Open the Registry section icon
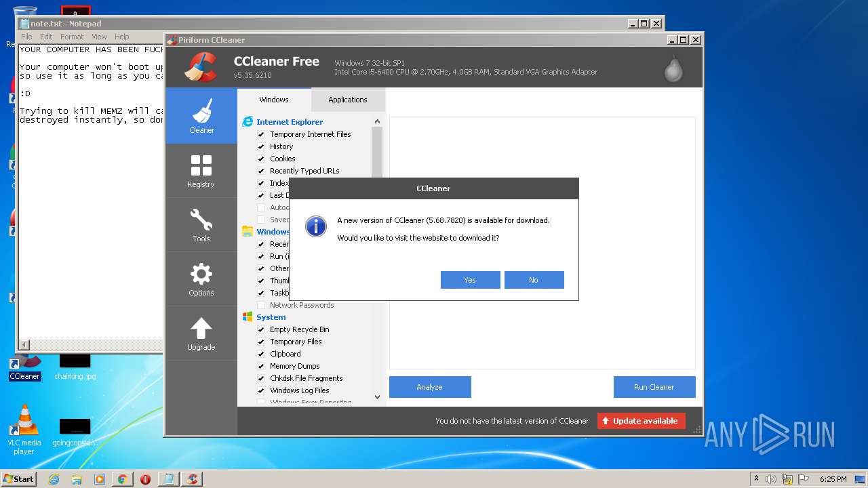 coord(201,165)
